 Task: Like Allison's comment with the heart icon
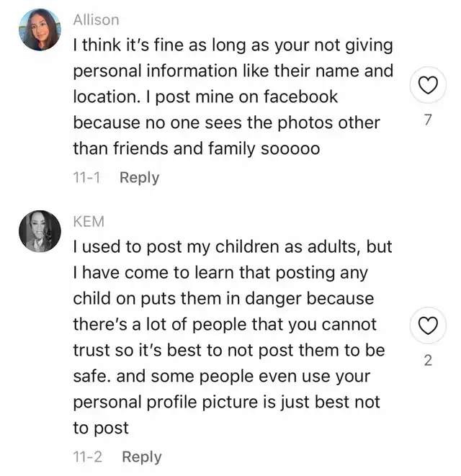tap(428, 88)
